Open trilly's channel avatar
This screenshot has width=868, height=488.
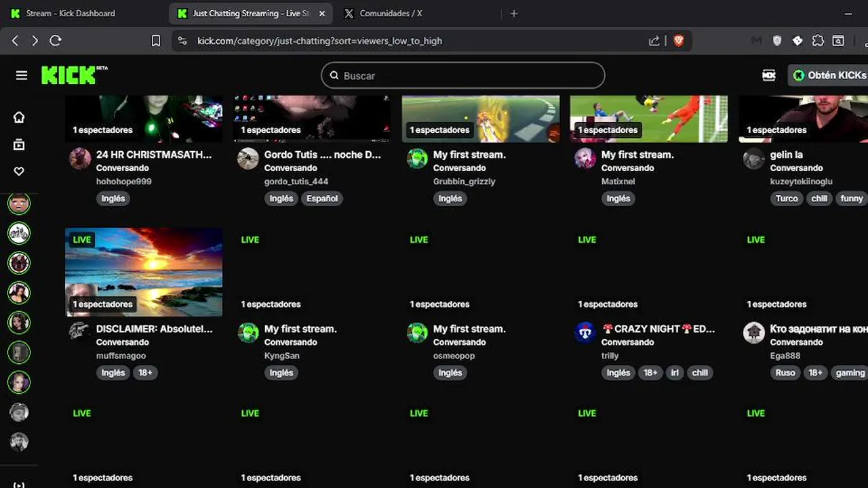pos(585,333)
